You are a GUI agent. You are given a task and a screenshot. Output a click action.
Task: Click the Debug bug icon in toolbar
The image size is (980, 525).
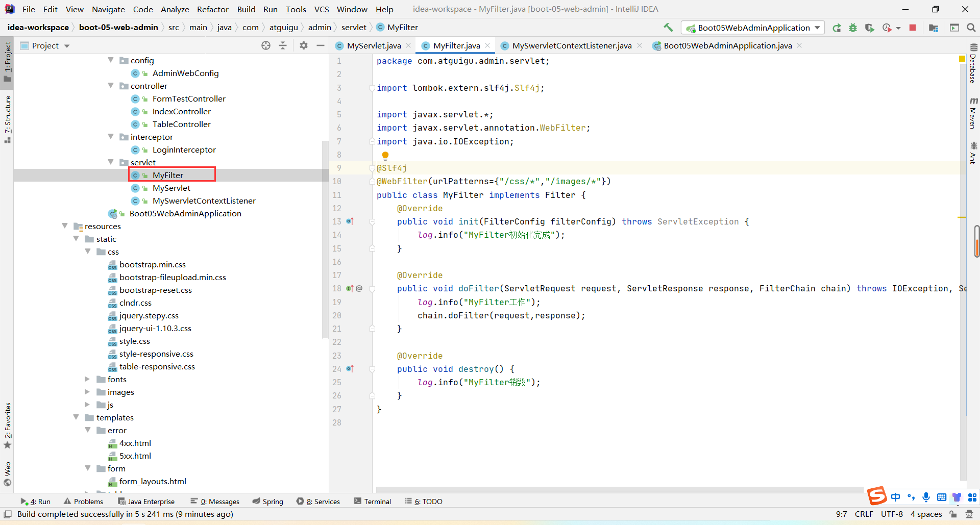click(x=853, y=28)
